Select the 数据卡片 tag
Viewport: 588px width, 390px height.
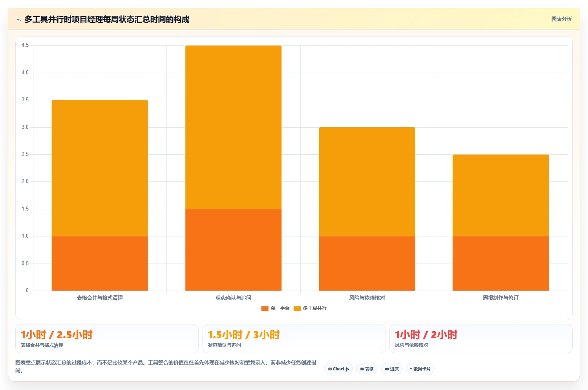coord(420,369)
